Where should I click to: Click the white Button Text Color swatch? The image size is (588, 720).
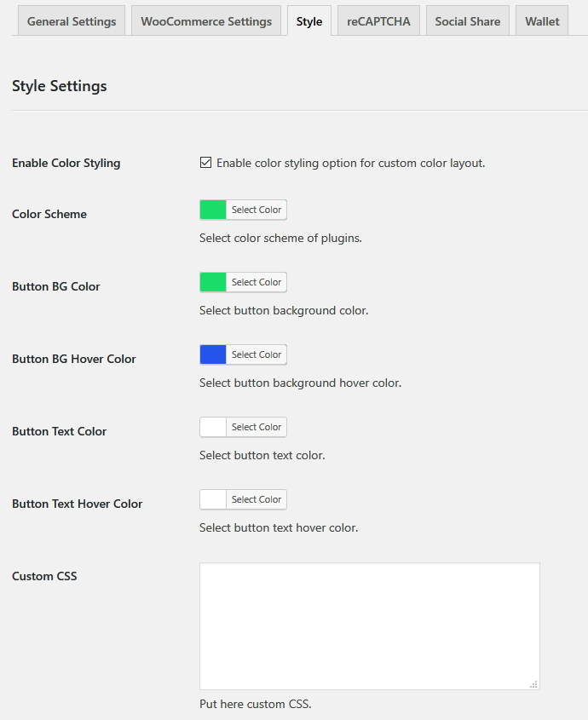[x=212, y=426]
